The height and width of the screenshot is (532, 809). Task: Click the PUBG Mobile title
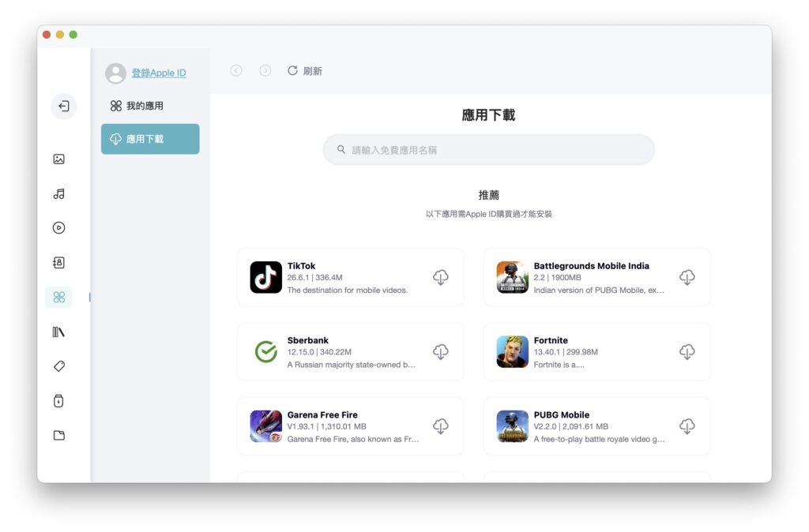pos(562,415)
